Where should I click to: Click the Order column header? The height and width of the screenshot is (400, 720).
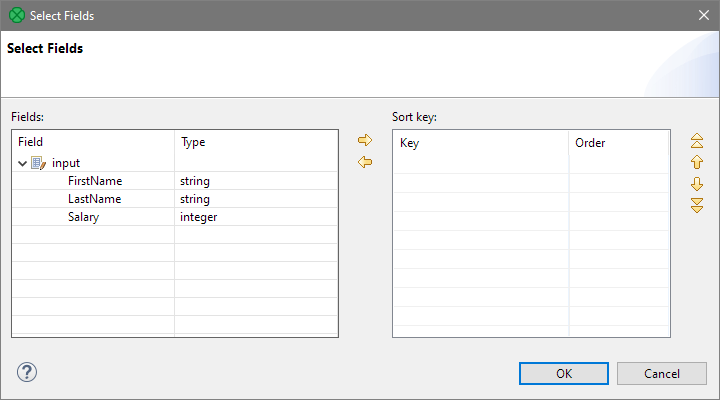pyautogui.click(x=618, y=143)
